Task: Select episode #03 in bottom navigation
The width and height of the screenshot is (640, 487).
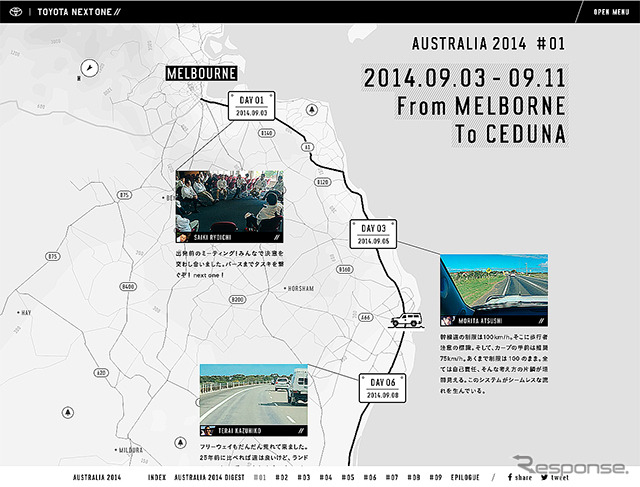Action: pyautogui.click(x=304, y=477)
